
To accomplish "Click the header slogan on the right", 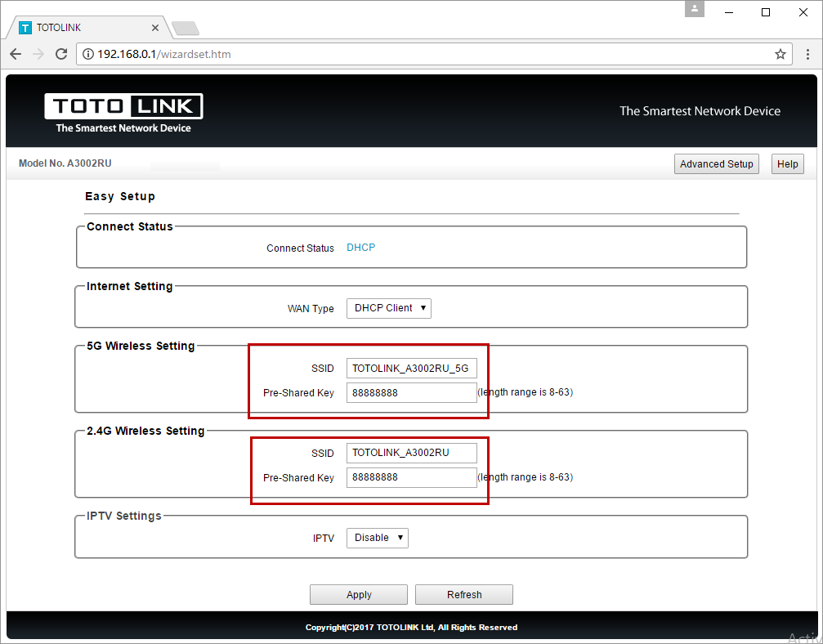I will tap(700, 111).
